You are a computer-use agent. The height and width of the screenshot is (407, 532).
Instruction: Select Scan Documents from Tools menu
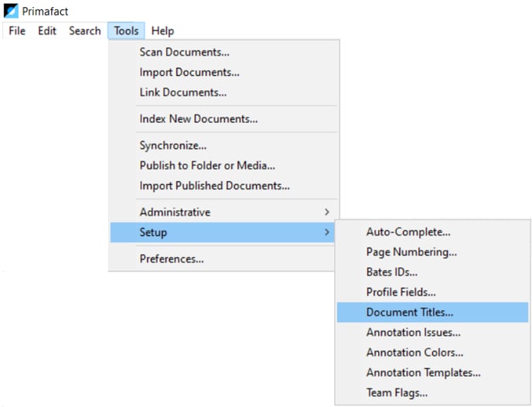pos(224,52)
